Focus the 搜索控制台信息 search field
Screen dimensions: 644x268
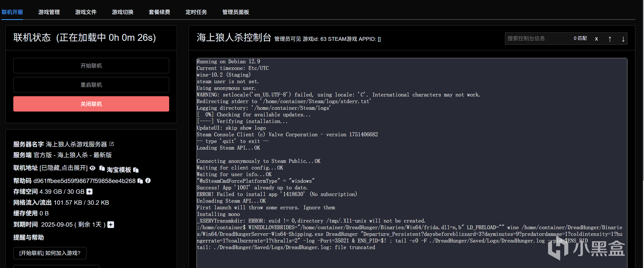pos(537,39)
